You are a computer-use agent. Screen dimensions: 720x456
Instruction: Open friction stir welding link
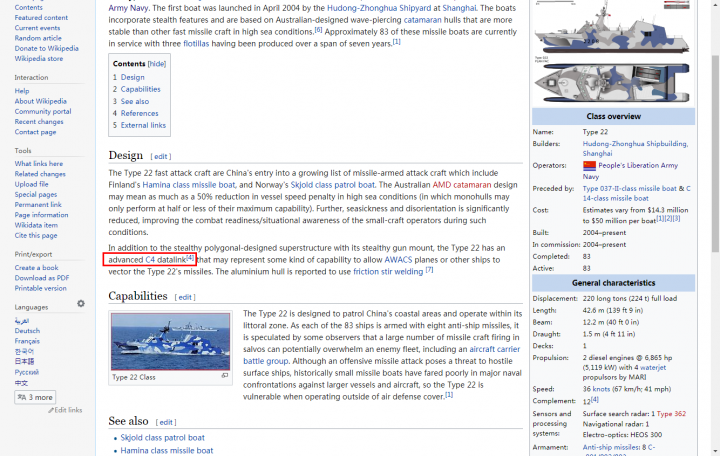[388, 271]
